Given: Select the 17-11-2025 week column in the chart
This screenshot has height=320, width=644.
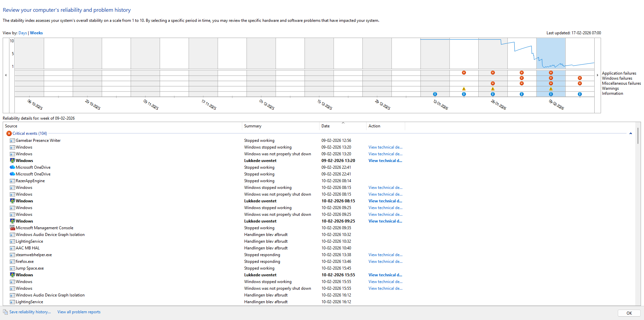Looking at the screenshot, I should pyautogui.click(x=203, y=67).
